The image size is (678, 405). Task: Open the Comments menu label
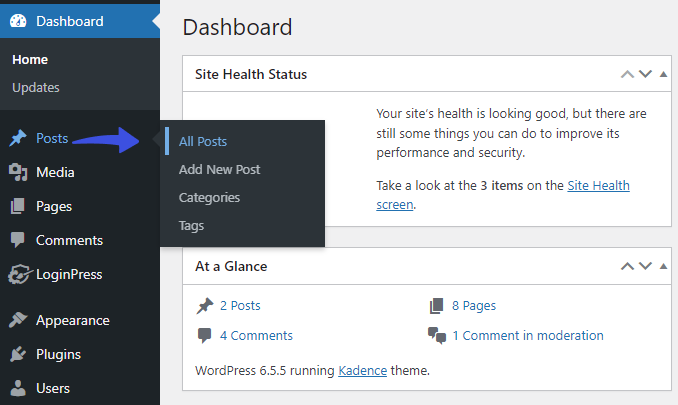(x=69, y=240)
